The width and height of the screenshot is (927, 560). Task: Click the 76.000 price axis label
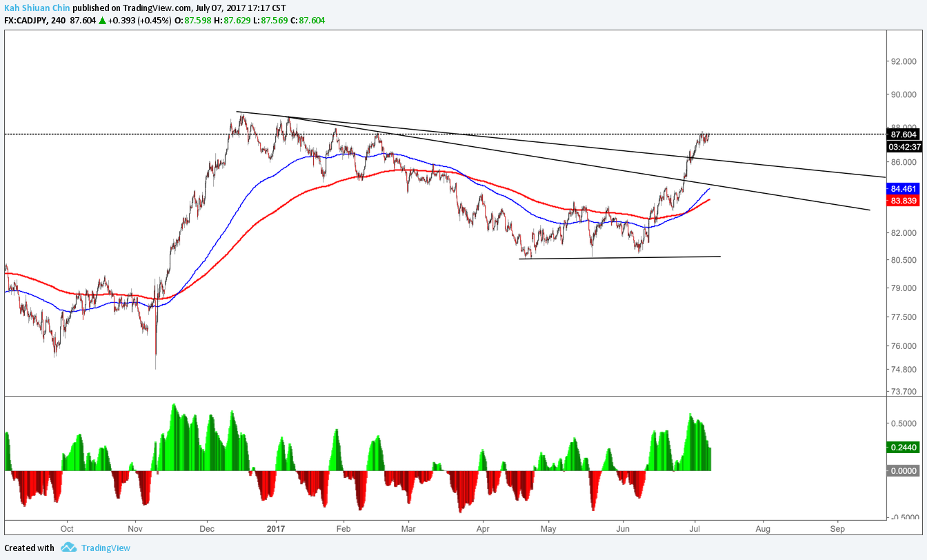pos(902,346)
